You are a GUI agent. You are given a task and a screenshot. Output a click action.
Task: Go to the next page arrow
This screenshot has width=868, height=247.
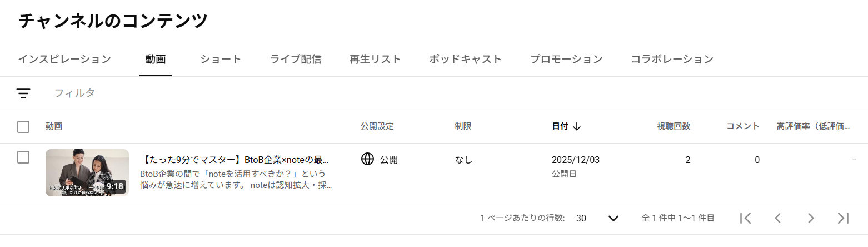coord(811,218)
